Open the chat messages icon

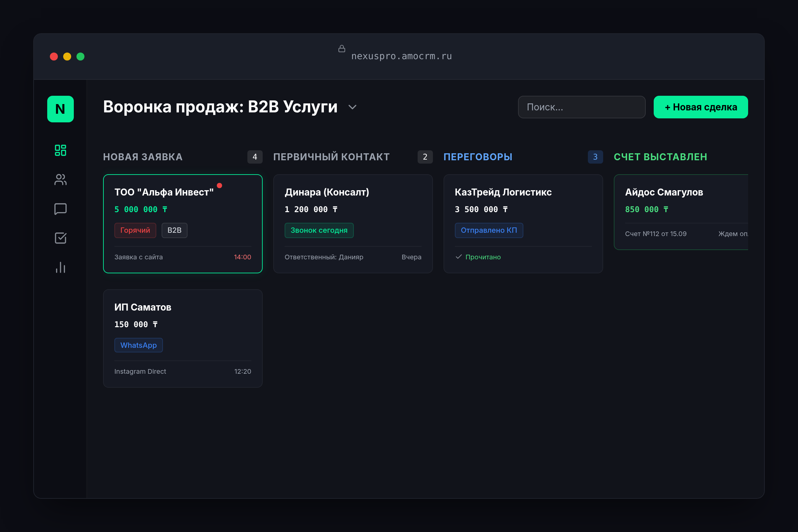click(61, 209)
